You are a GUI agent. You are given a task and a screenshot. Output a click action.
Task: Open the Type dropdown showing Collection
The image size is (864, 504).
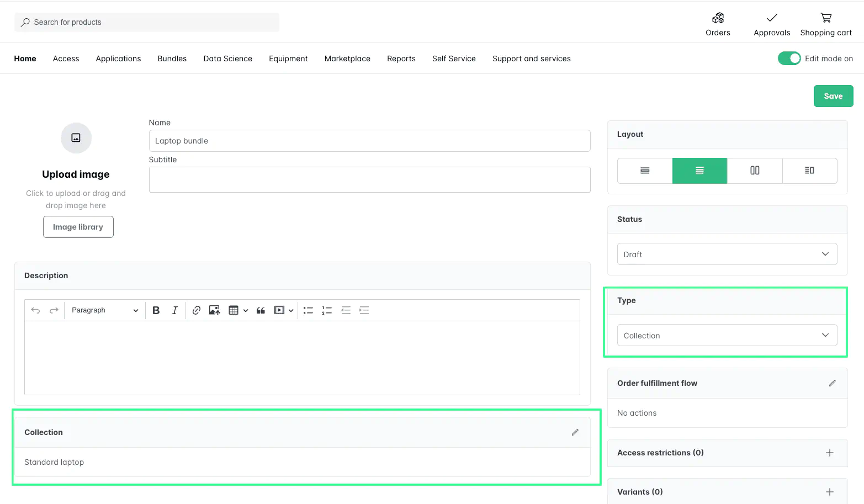(727, 335)
